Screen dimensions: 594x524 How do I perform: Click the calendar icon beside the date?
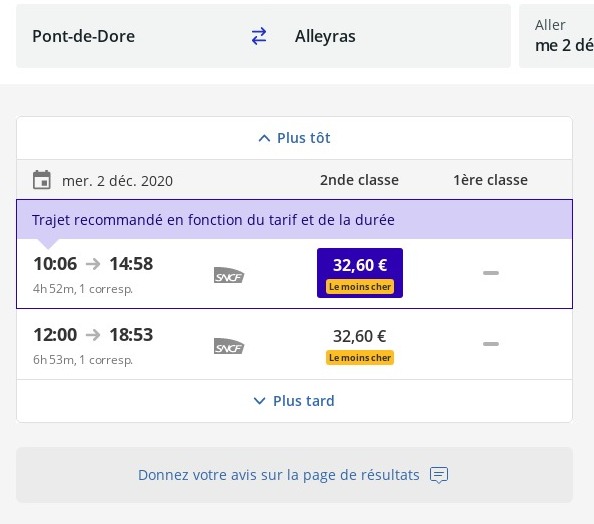42,180
